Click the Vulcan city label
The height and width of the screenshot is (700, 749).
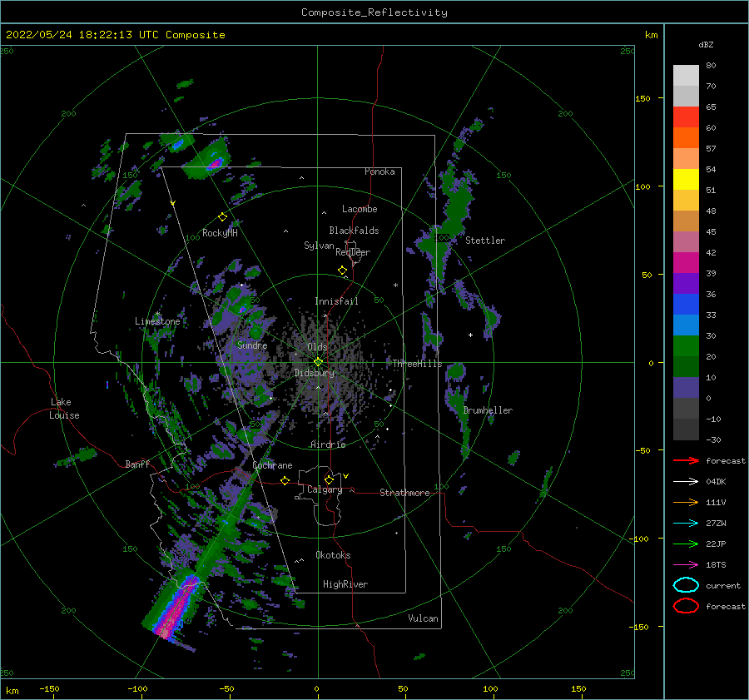coord(424,618)
